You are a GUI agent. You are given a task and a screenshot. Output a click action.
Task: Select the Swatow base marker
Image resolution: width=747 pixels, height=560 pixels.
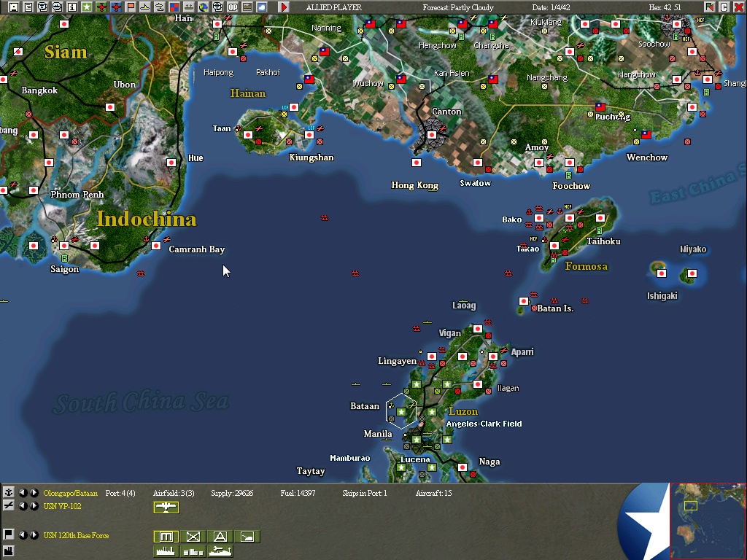(x=477, y=163)
